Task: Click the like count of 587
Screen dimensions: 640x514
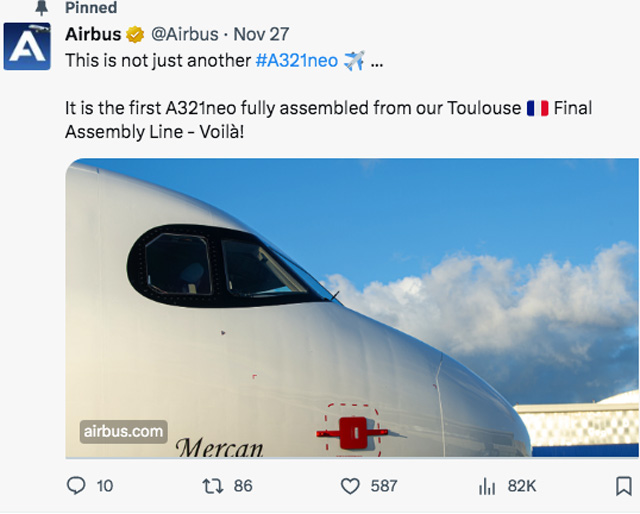Action: tap(383, 486)
